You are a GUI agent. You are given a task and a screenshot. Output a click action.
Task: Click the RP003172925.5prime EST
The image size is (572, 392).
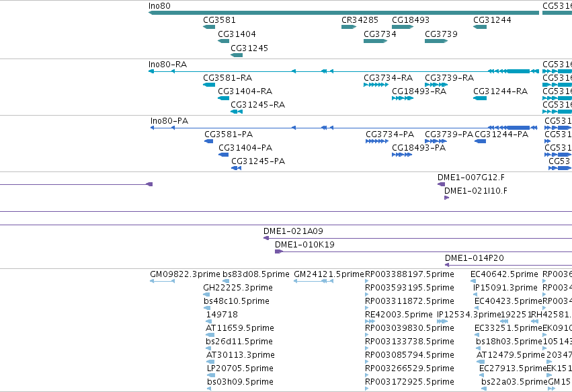pos(367,389)
